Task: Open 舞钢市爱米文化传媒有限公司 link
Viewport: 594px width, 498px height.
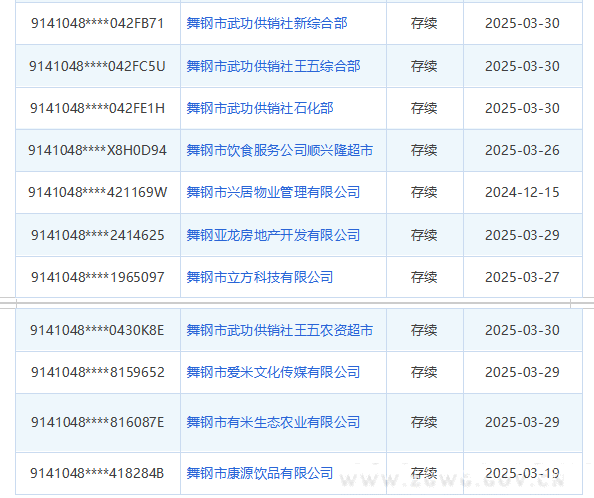Action: click(x=273, y=372)
